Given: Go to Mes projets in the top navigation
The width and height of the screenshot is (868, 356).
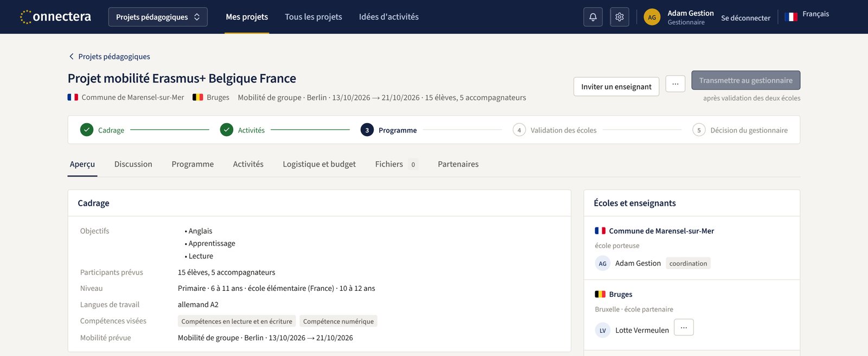Looking at the screenshot, I should (x=247, y=17).
